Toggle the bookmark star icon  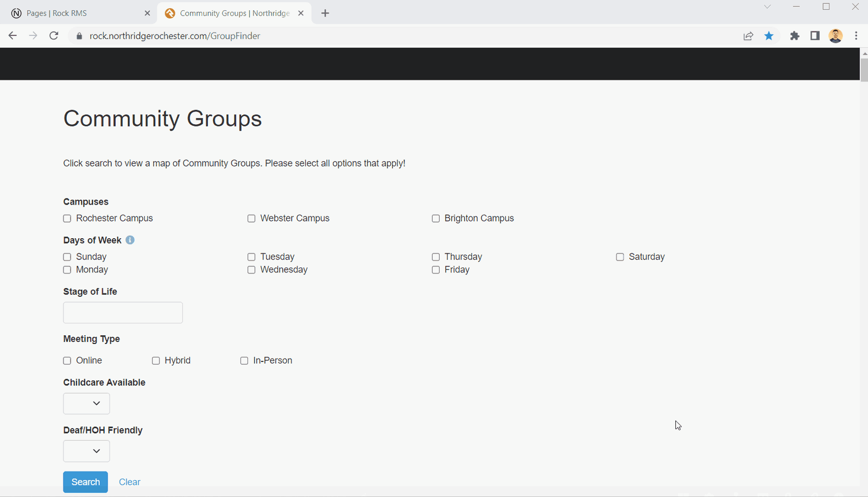(x=769, y=36)
